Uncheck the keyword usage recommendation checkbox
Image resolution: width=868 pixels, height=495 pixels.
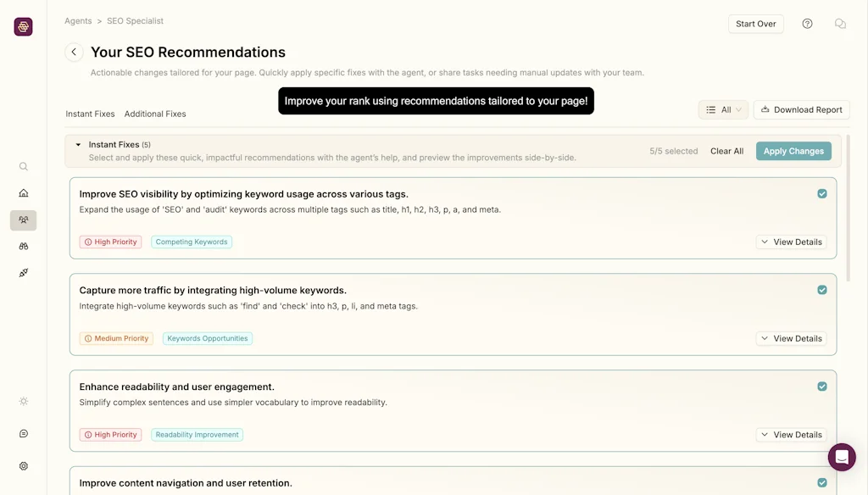[x=822, y=194]
